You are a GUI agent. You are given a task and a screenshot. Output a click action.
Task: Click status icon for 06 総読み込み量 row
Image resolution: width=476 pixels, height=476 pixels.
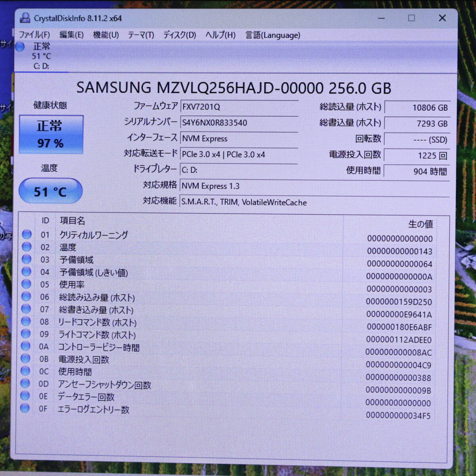tap(26, 296)
